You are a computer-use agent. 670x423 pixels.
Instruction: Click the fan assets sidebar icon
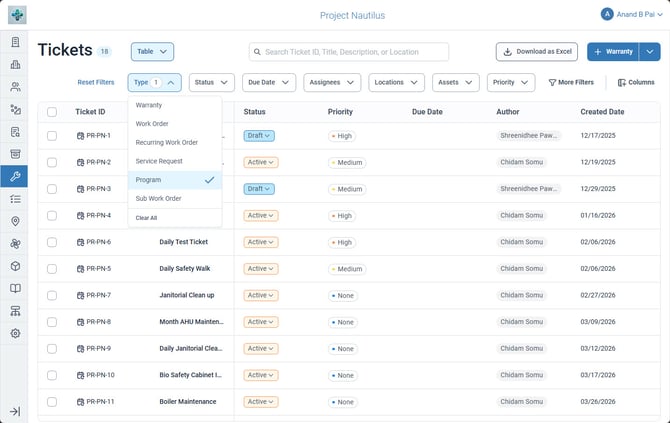[x=15, y=244]
